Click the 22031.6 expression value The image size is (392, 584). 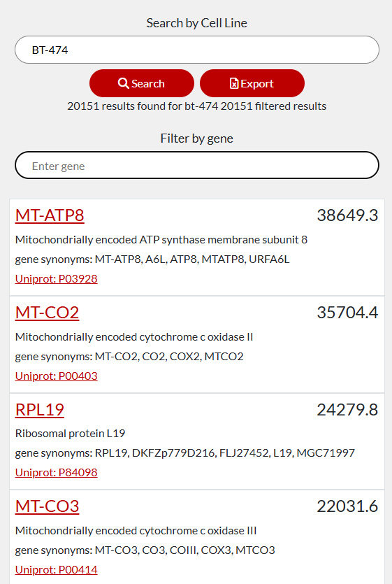tap(347, 506)
